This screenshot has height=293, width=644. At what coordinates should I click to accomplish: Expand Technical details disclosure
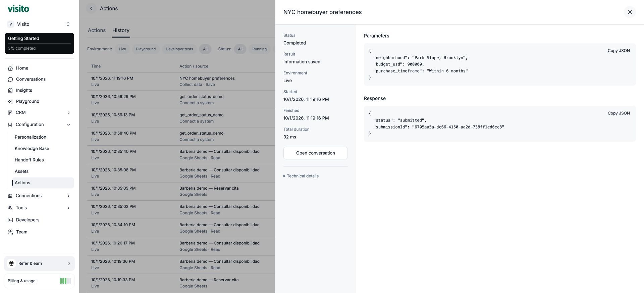[301, 176]
